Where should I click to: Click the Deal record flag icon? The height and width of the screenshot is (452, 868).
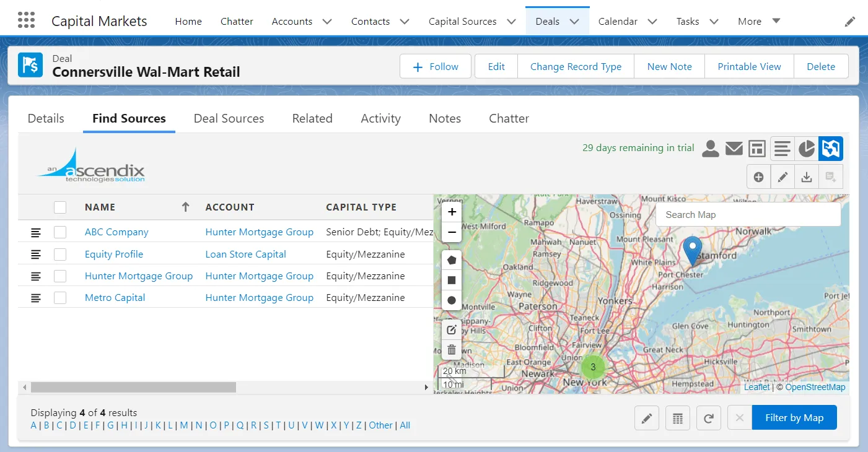point(30,65)
